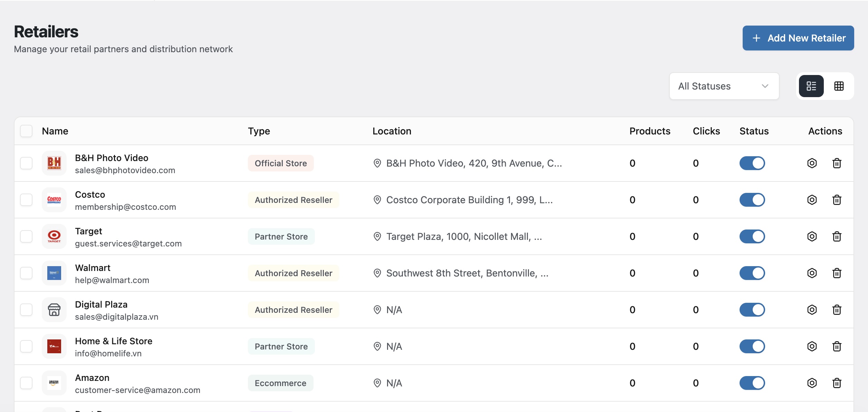Switch to grid view of retailers

click(x=839, y=86)
